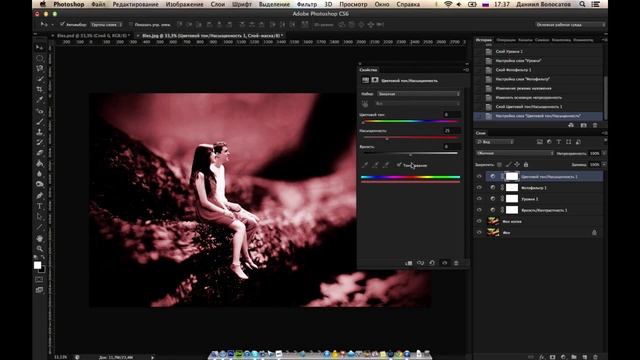
Task: Select the Move tool in toolbox
Action: pyautogui.click(x=40, y=47)
